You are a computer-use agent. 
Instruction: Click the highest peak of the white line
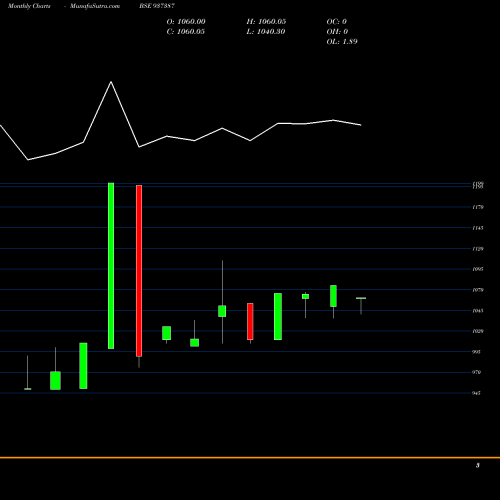click(111, 82)
